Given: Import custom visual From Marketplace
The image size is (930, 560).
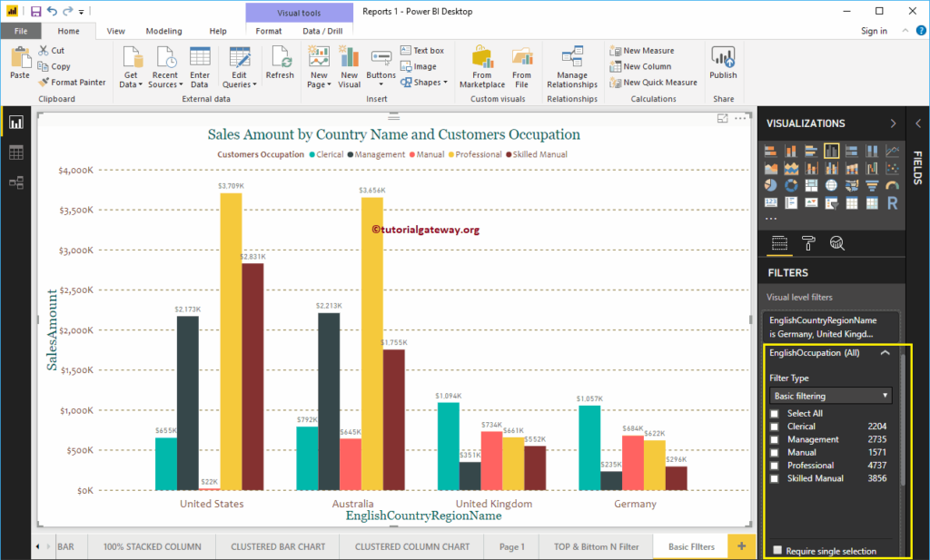Looking at the screenshot, I should pyautogui.click(x=481, y=67).
